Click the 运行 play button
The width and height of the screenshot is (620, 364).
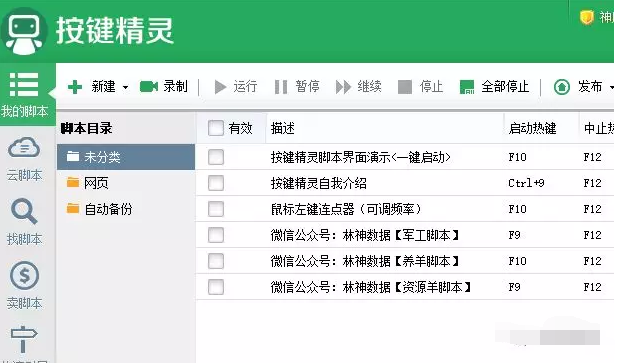(x=236, y=87)
